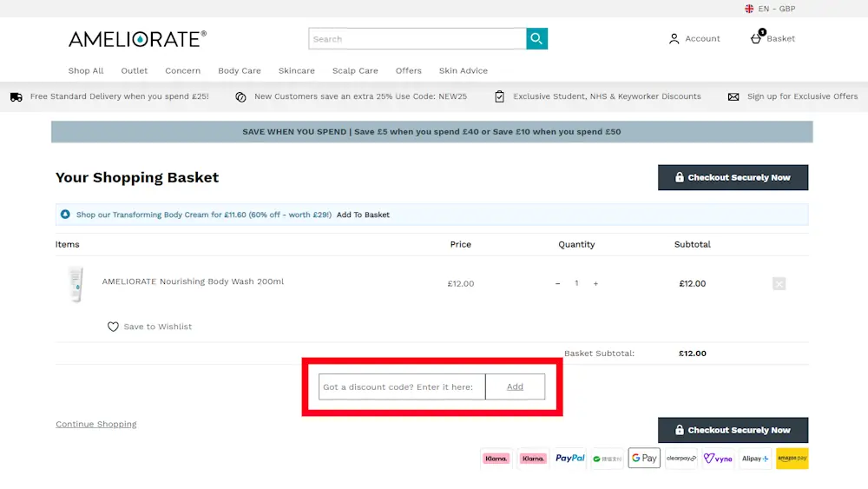This screenshot has width=868, height=489.
Task: Click the envelope sign up icon
Action: pyautogui.click(x=733, y=97)
